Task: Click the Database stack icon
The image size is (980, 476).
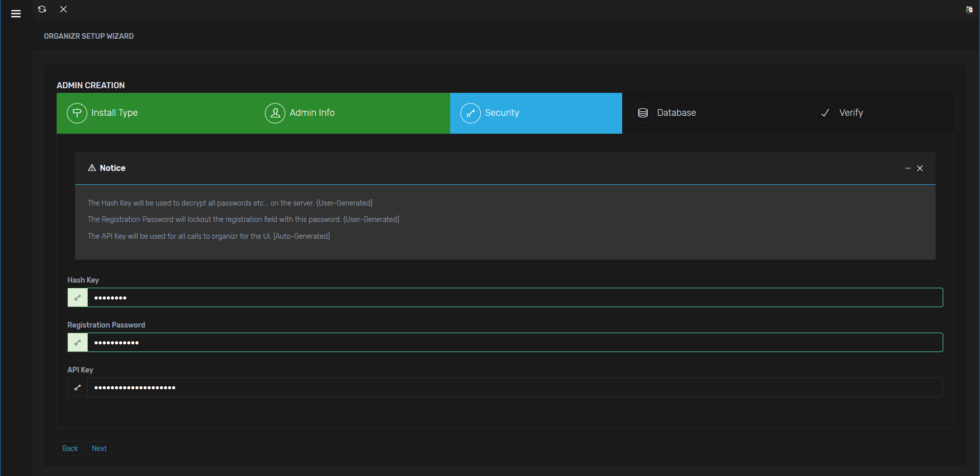Action: (x=643, y=113)
